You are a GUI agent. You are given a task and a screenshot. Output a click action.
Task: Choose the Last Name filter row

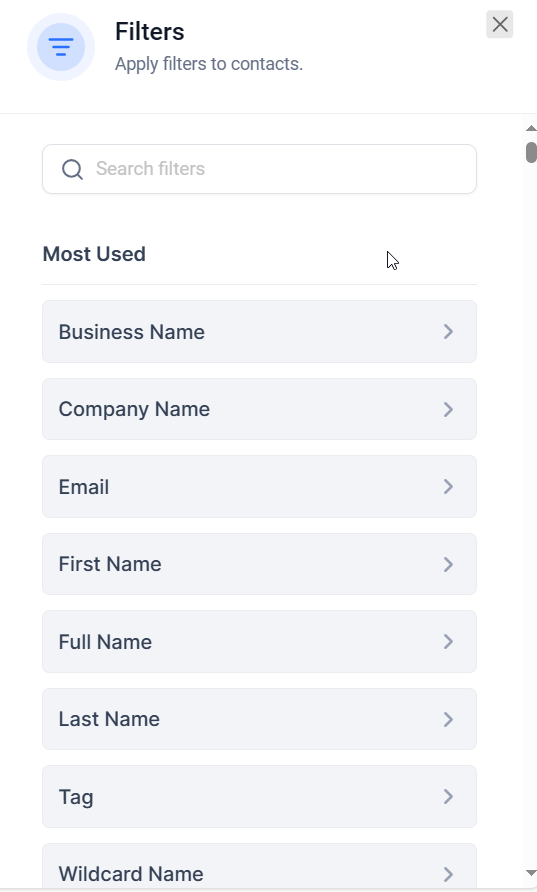click(259, 719)
